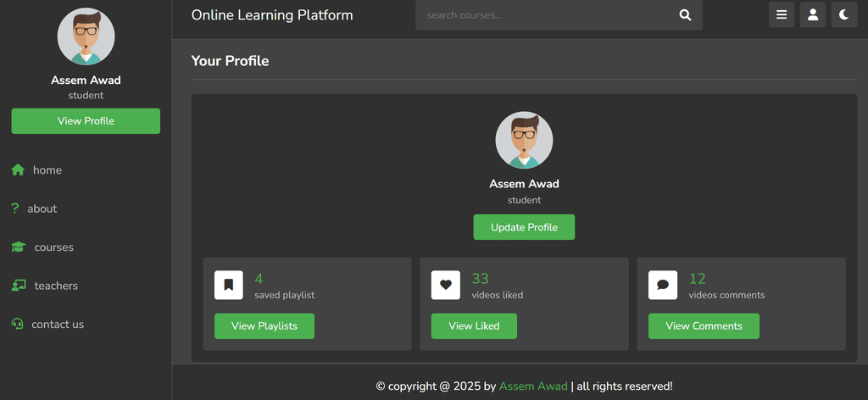The width and height of the screenshot is (868, 400).
Task: Click the View Liked button
Action: point(474,326)
